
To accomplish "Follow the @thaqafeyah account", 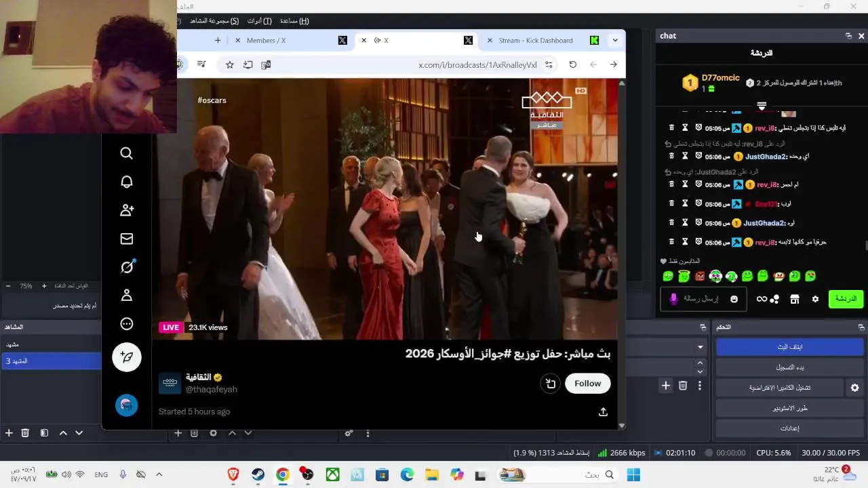I will [587, 384].
